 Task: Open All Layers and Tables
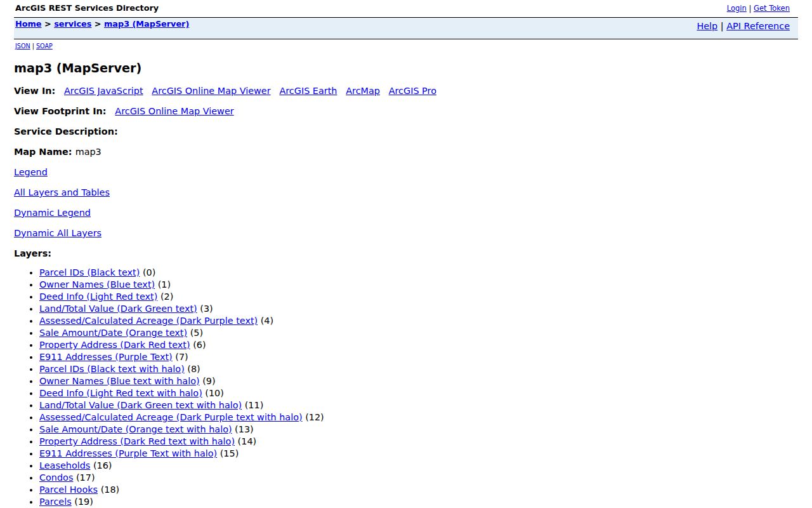pyautogui.click(x=62, y=192)
